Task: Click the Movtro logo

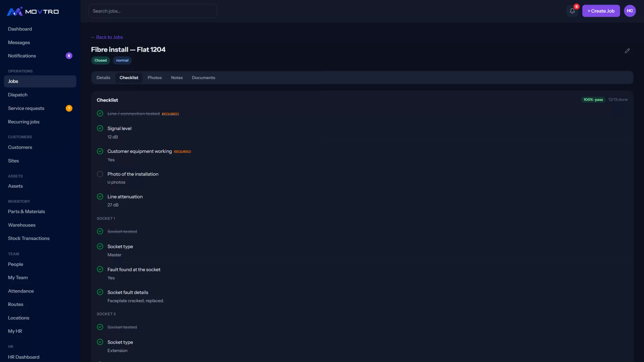Action: click(x=33, y=11)
